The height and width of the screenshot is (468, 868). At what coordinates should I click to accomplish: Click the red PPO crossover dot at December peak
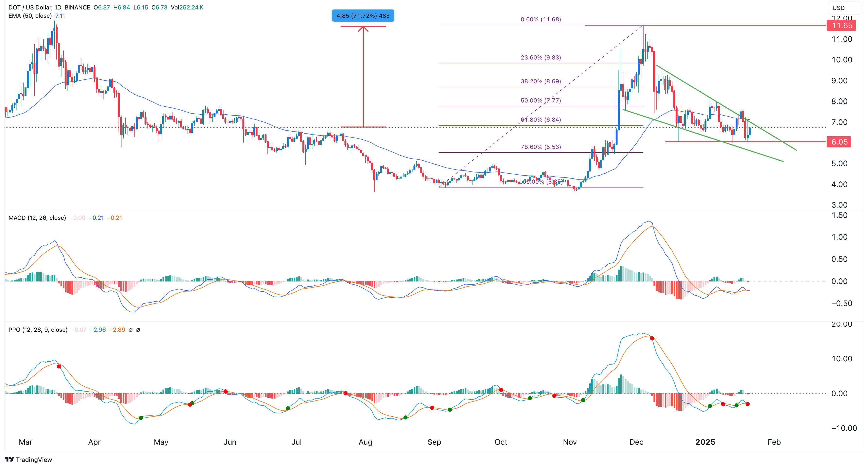(x=652, y=338)
